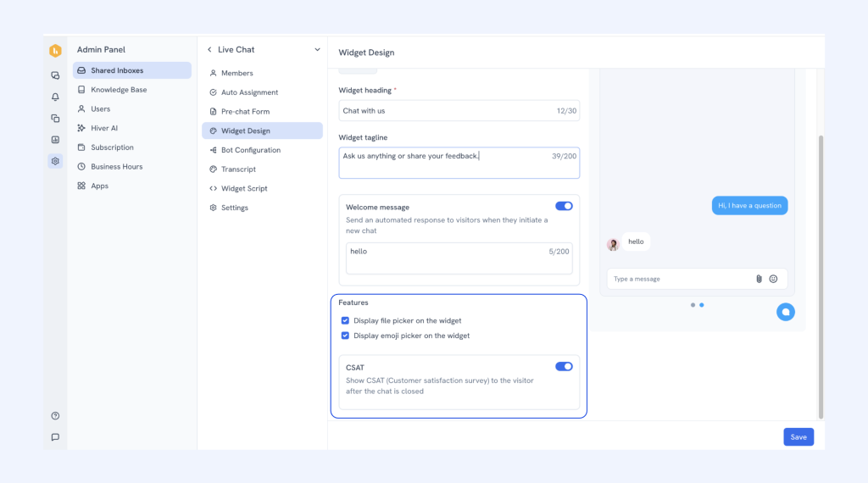Click the attachment paperclip in chat preview
The width and height of the screenshot is (868, 483).
759,279
